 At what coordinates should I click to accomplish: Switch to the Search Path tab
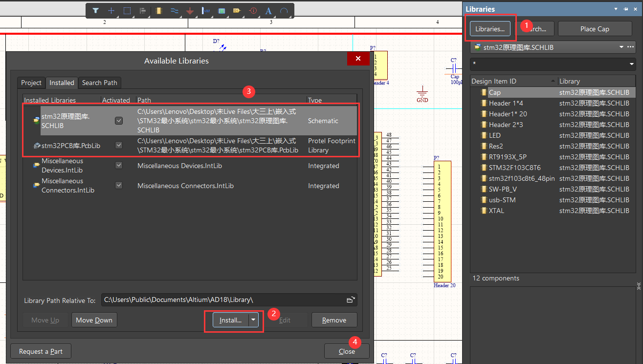pos(100,83)
